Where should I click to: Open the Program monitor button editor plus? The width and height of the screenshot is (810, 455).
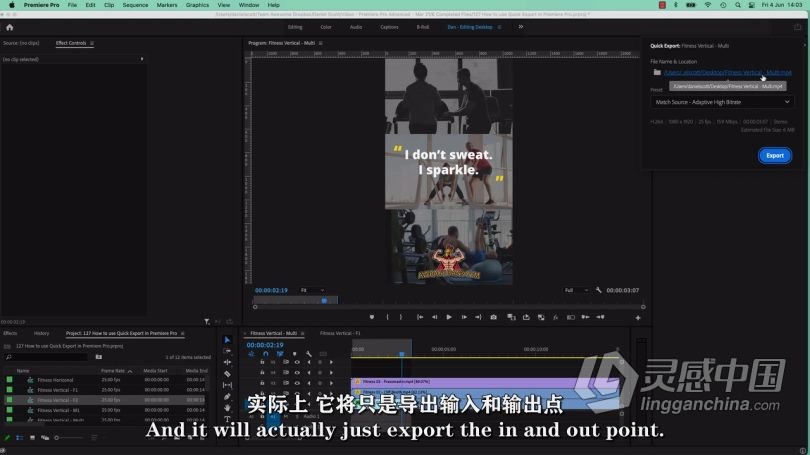tap(638, 318)
